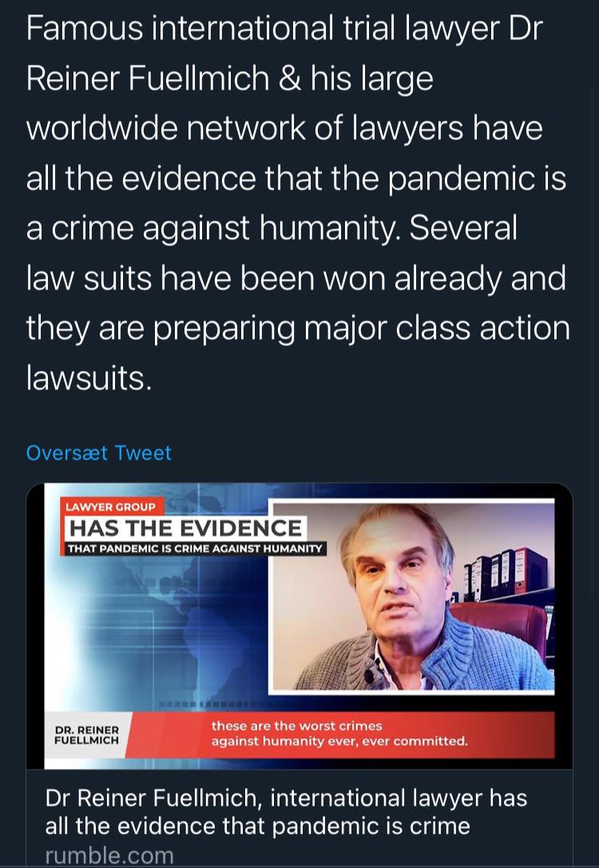Screen dimensions: 599x868
Task: Open the link card title about Dr Reiner Fuellmich
Action: 286,811
